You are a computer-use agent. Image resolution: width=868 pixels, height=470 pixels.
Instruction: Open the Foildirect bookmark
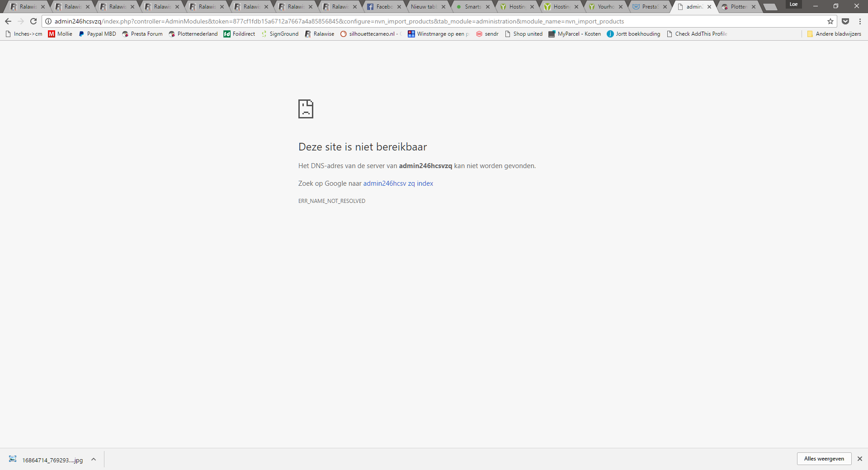(239, 34)
